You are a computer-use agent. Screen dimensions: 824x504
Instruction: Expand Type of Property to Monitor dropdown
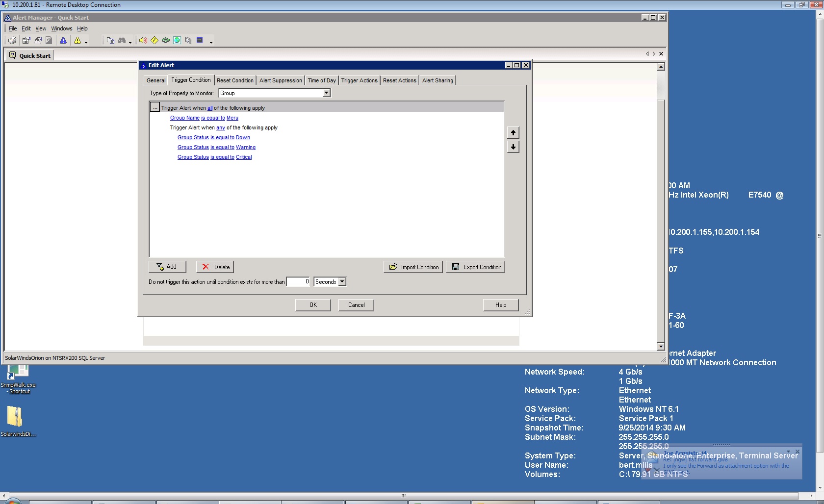[326, 93]
